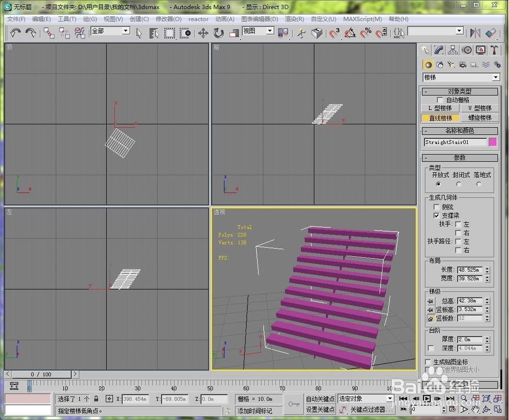Image resolution: width=509 pixels, height=420 pixels.
Task: Switch to Cameras creation category
Action: coord(463,65)
